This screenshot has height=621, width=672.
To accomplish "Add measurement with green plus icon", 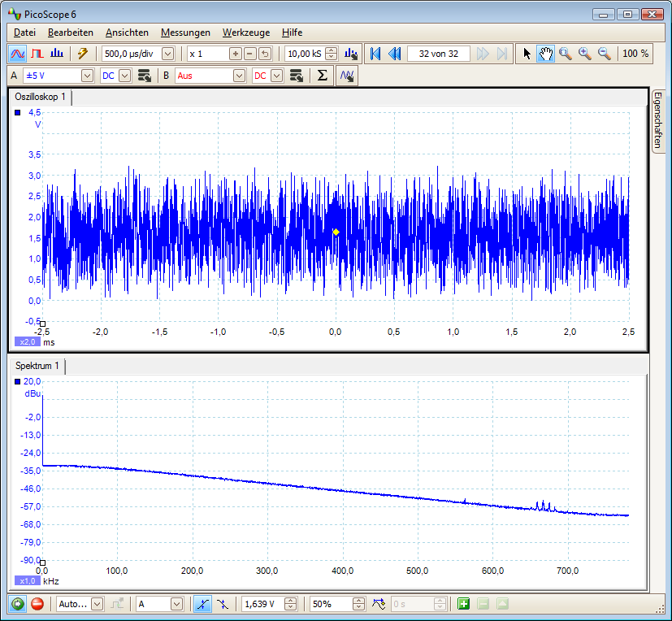I will 463,604.
